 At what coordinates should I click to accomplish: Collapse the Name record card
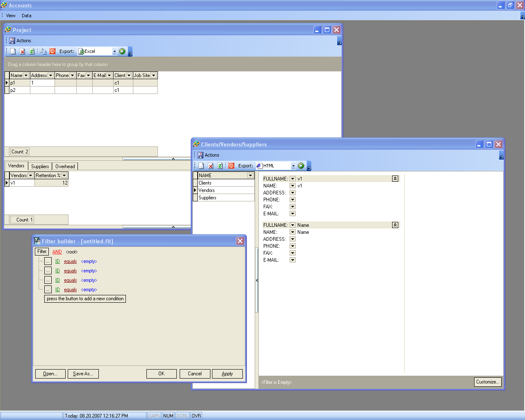point(395,225)
